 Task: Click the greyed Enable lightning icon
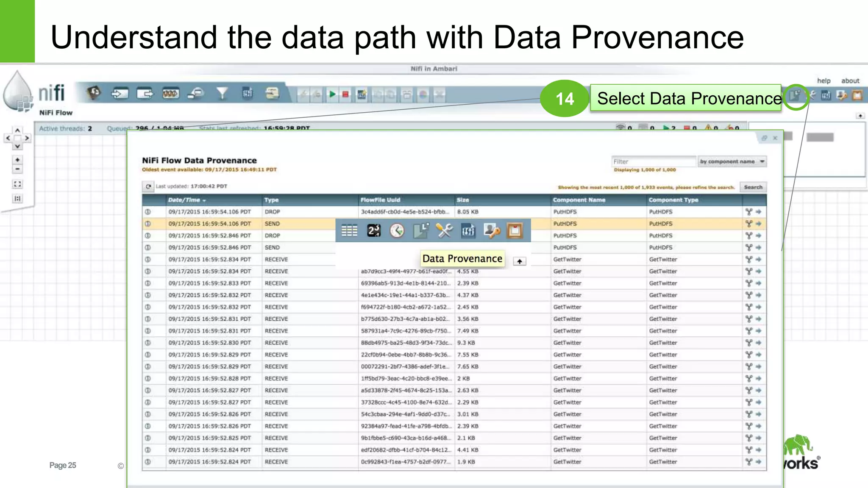click(303, 94)
